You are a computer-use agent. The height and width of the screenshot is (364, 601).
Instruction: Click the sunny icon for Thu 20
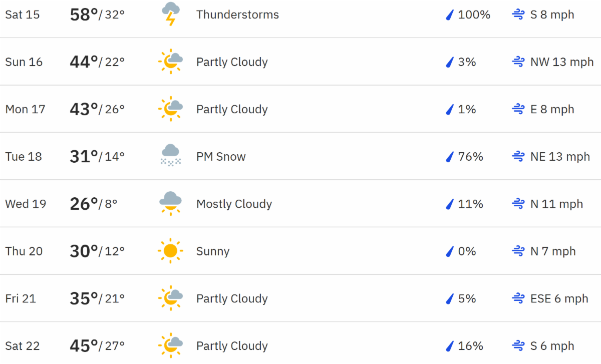(x=170, y=251)
